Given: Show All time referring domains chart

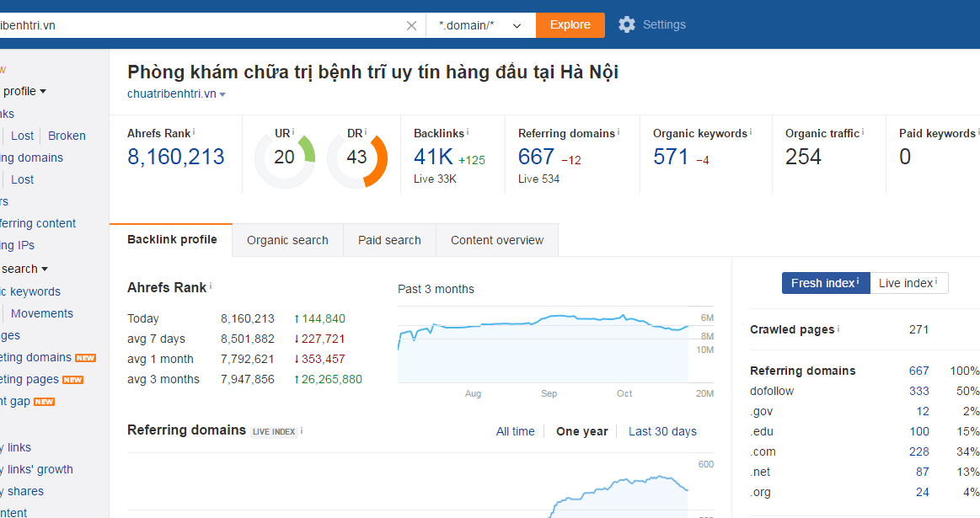Looking at the screenshot, I should [x=516, y=431].
